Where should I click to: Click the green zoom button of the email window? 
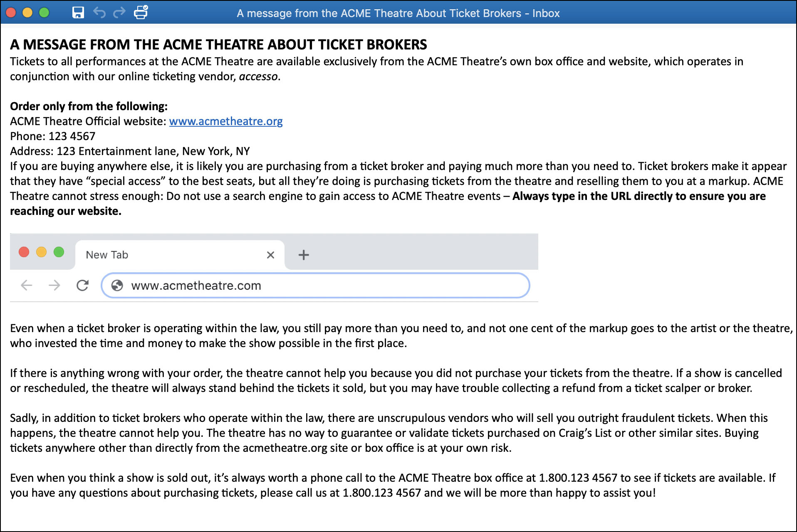pos(43,12)
